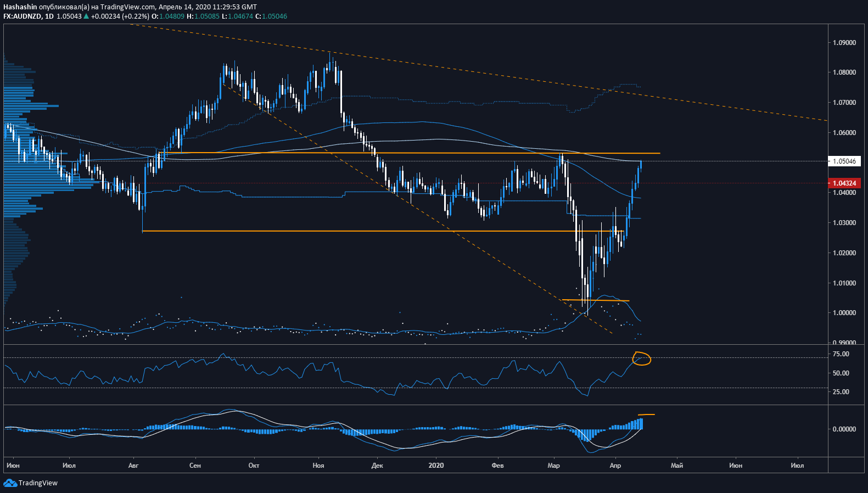Click the 1.00000 price axis label
The width and height of the screenshot is (868, 493).
(x=844, y=313)
